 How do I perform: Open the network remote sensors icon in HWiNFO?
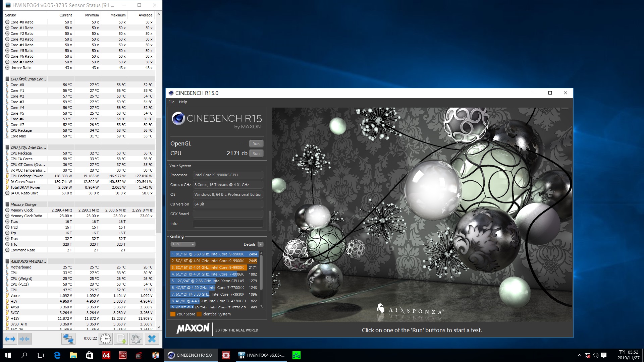[68, 339]
